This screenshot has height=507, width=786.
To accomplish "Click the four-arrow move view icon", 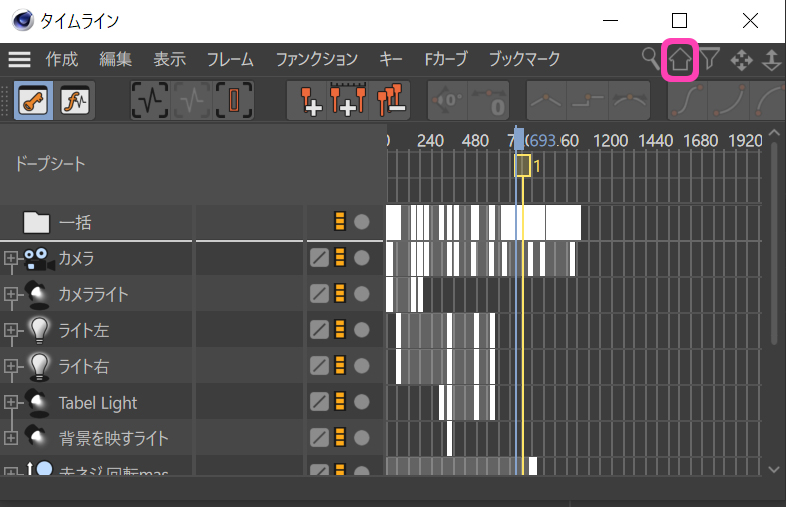I will click(741, 61).
